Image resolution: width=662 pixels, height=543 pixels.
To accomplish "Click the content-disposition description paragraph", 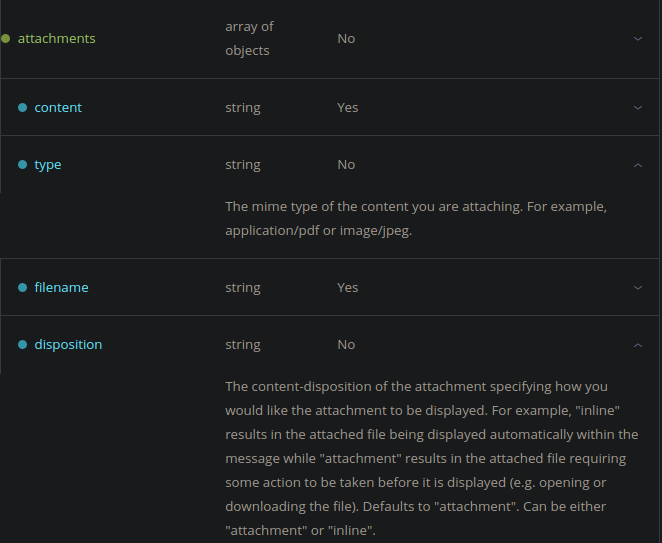I will click(x=431, y=459).
